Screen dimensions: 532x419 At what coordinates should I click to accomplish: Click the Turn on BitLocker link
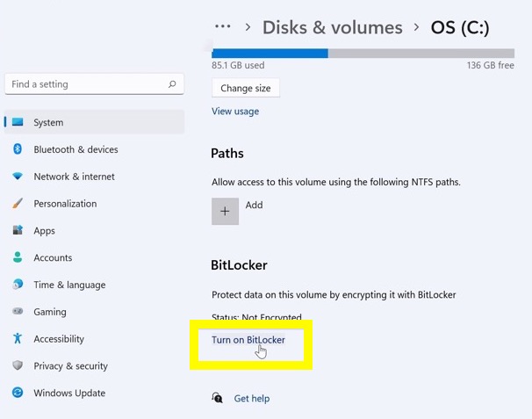(248, 340)
